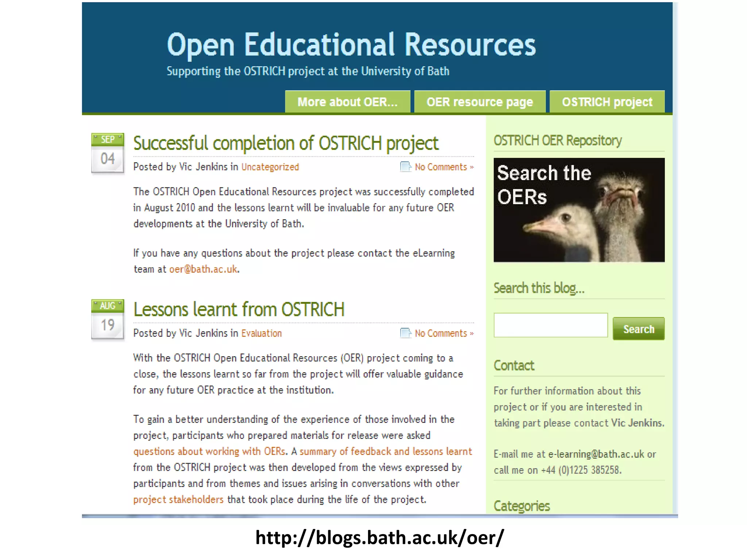
Task: Open the OER resource page tab
Action: (480, 102)
